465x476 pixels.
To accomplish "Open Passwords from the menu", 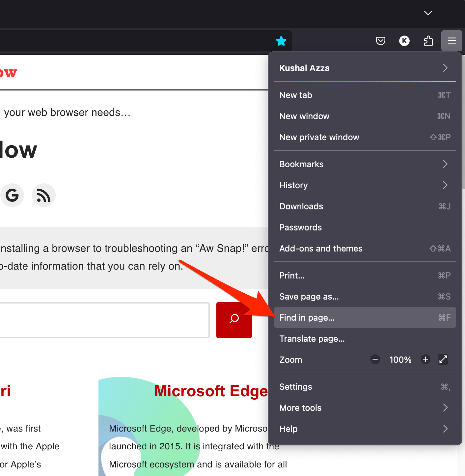I will (365, 227).
